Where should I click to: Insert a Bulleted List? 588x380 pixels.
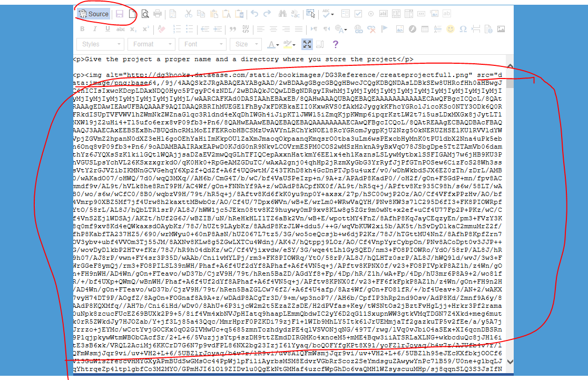189,29
